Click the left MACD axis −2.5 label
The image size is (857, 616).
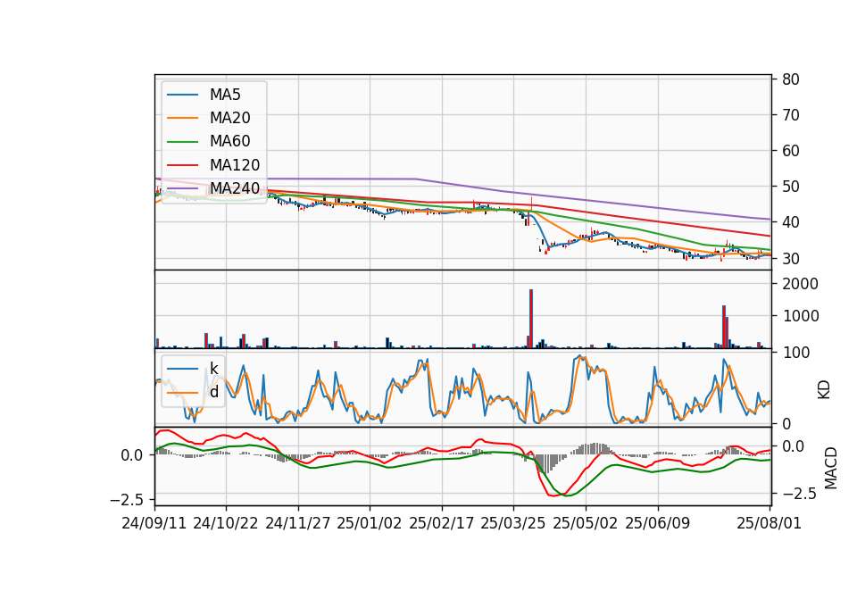pos(127,500)
